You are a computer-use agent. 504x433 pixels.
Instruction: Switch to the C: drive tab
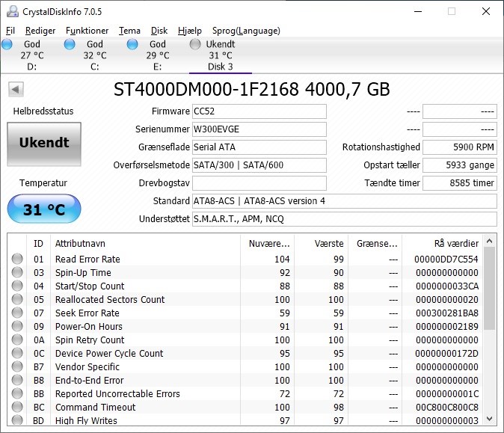click(94, 55)
